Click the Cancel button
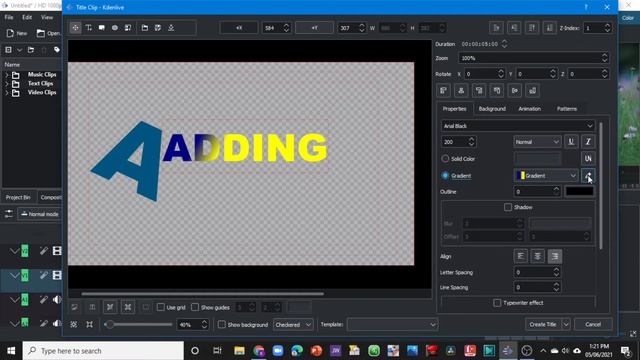 point(593,324)
